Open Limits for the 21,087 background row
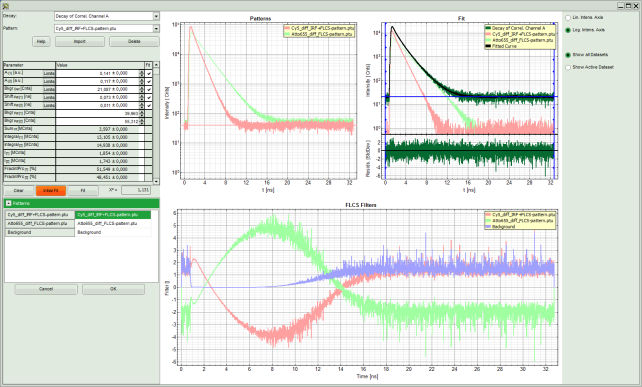 click(49, 89)
